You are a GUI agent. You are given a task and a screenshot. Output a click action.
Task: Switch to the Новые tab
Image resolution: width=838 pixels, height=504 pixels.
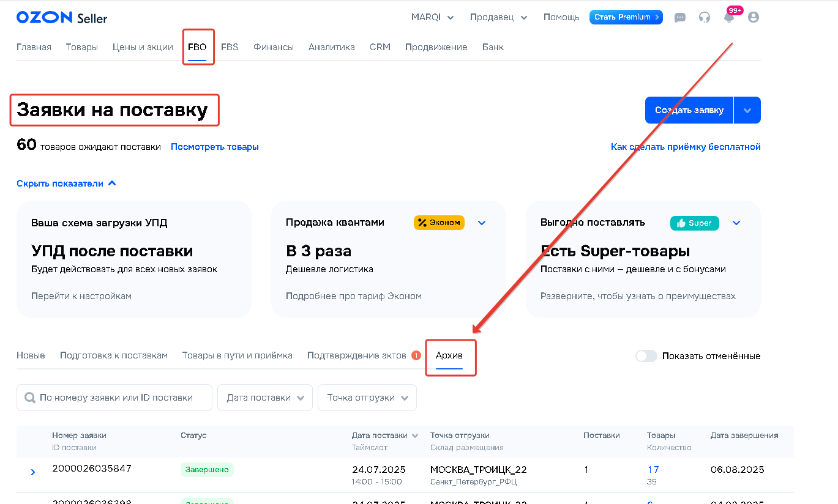31,355
